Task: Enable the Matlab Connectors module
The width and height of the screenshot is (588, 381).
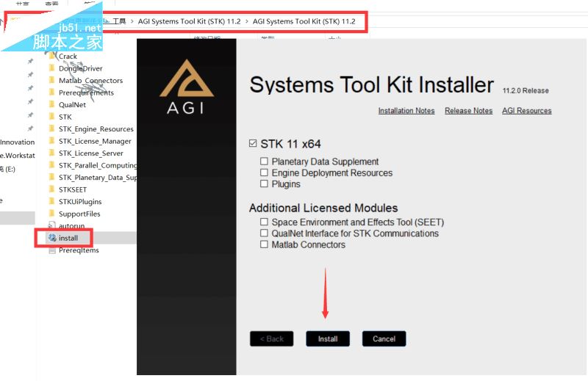Action: tap(264, 244)
